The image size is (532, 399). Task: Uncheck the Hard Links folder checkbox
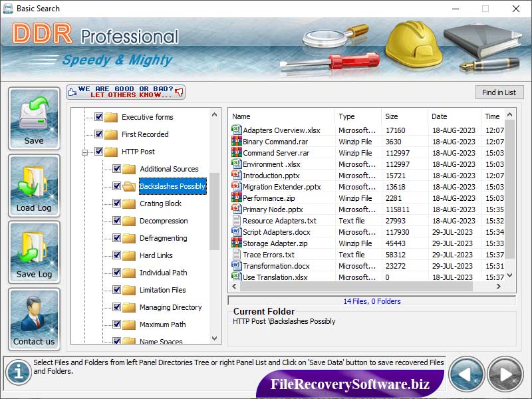[x=117, y=255]
